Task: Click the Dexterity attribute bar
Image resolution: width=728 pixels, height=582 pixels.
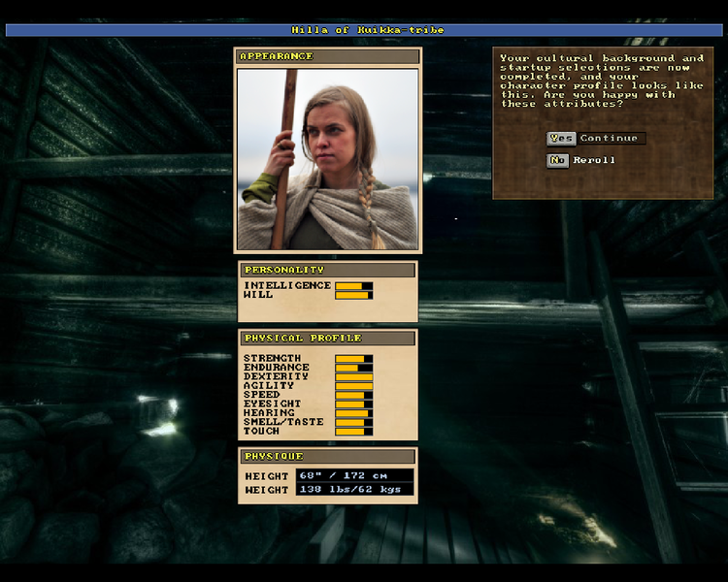Action: coord(353,377)
